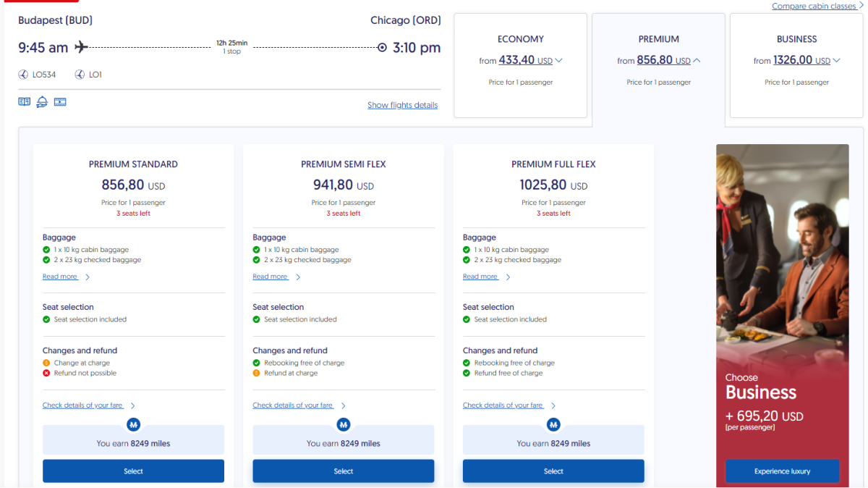Click the LOT logo beside LO534
Screen dimensions: 868x488
point(24,75)
